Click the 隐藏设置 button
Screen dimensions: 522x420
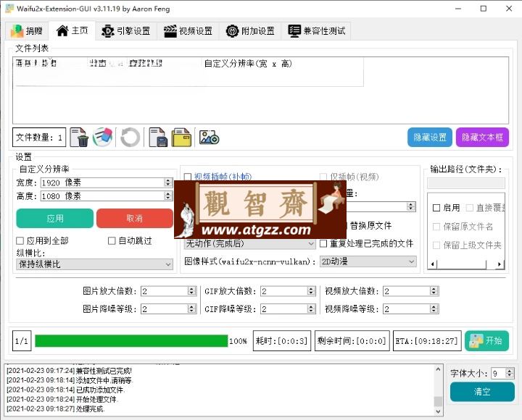point(430,138)
